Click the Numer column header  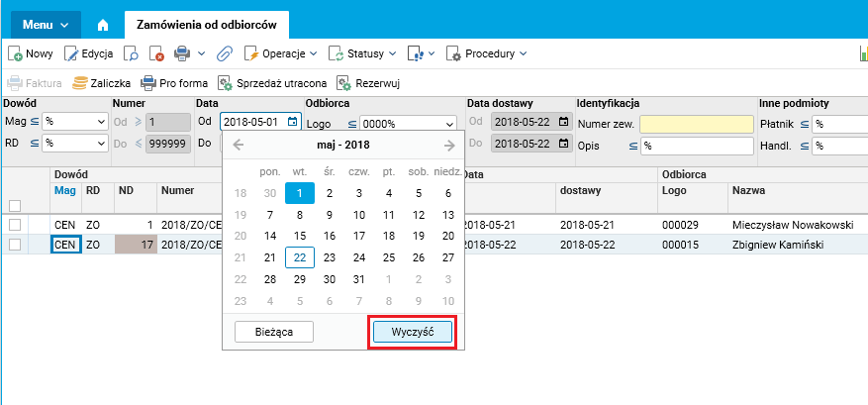click(178, 190)
